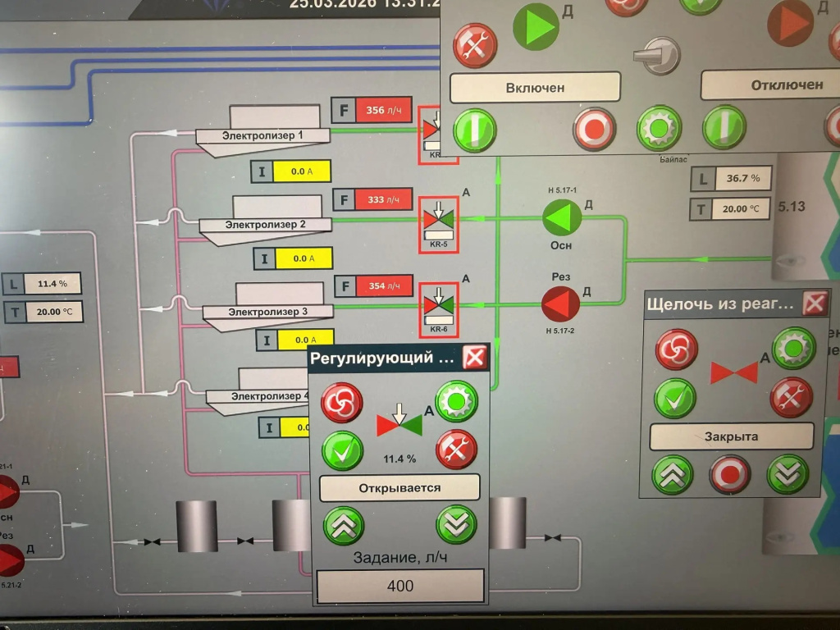Enable automatic mode gear in Регулирующий popup
This screenshot has height=630, width=840.
click(456, 402)
